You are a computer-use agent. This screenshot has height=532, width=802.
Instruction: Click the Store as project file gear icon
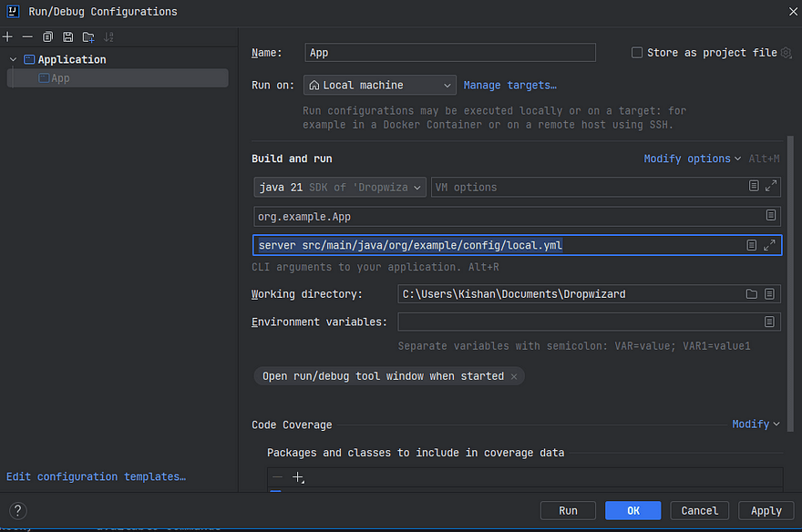[786, 53]
